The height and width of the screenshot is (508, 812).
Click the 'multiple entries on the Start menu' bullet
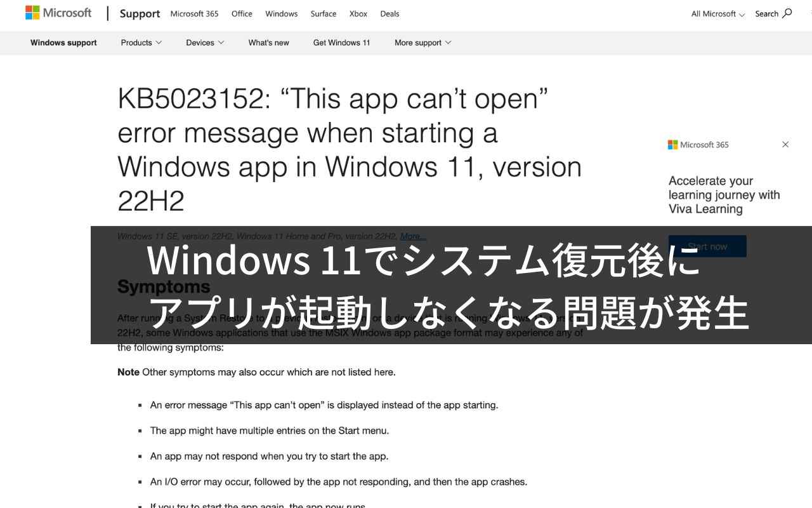click(x=270, y=431)
